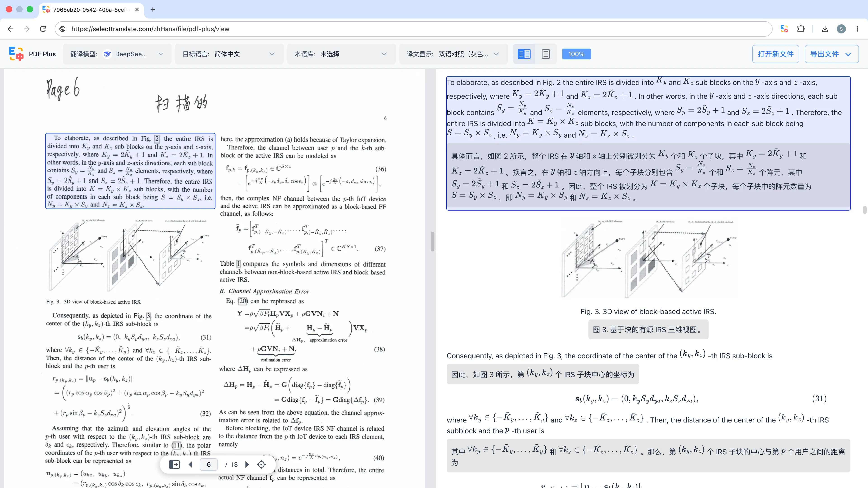Click equation number (31) in translation pane

(819, 399)
